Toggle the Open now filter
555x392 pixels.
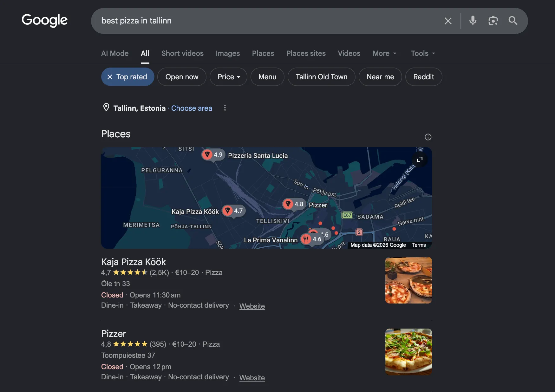coord(182,77)
